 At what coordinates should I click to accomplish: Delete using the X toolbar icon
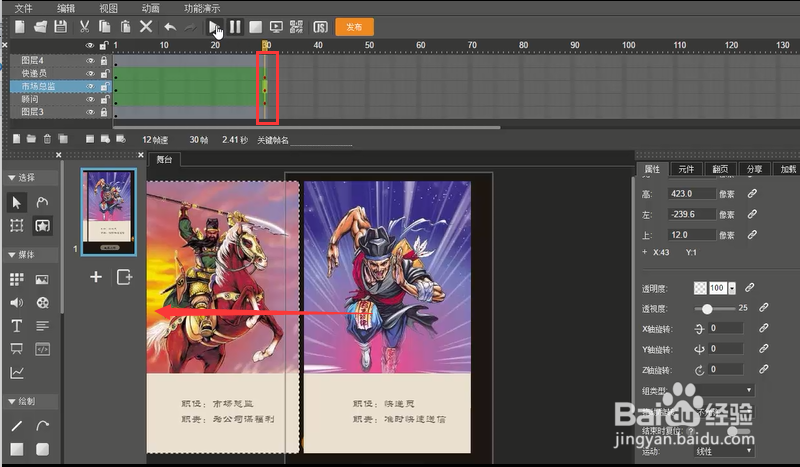(146, 27)
